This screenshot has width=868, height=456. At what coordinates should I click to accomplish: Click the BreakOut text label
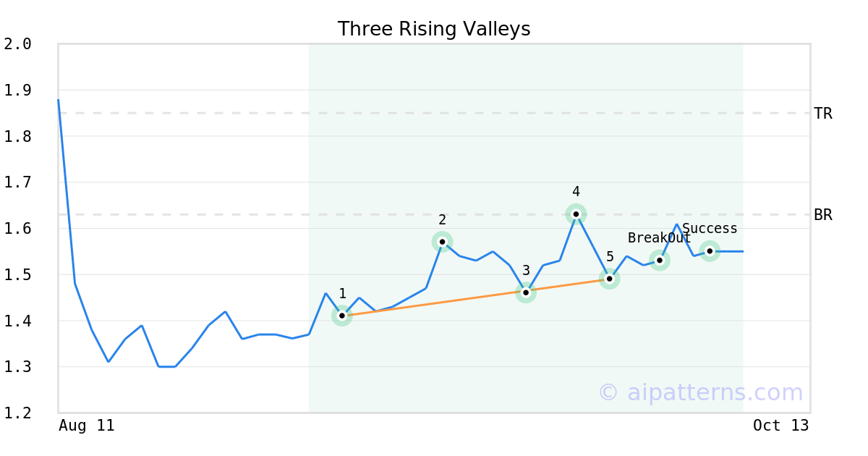click(x=659, y=238)
